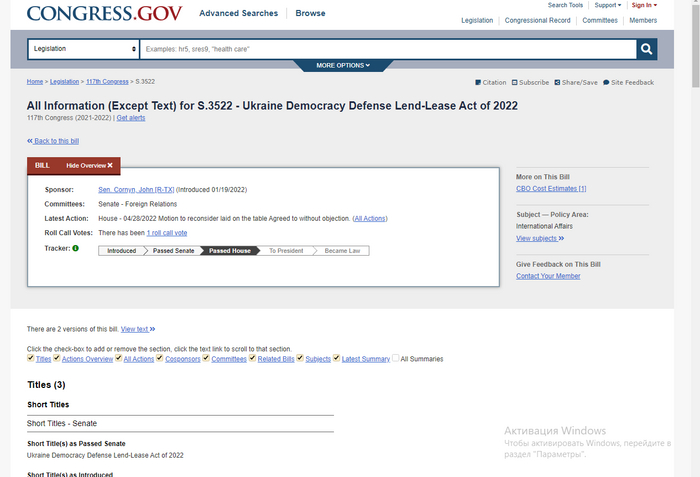The image size is (700, 477).
Task: Go to the Committees header link
Action: click(600, 21)
